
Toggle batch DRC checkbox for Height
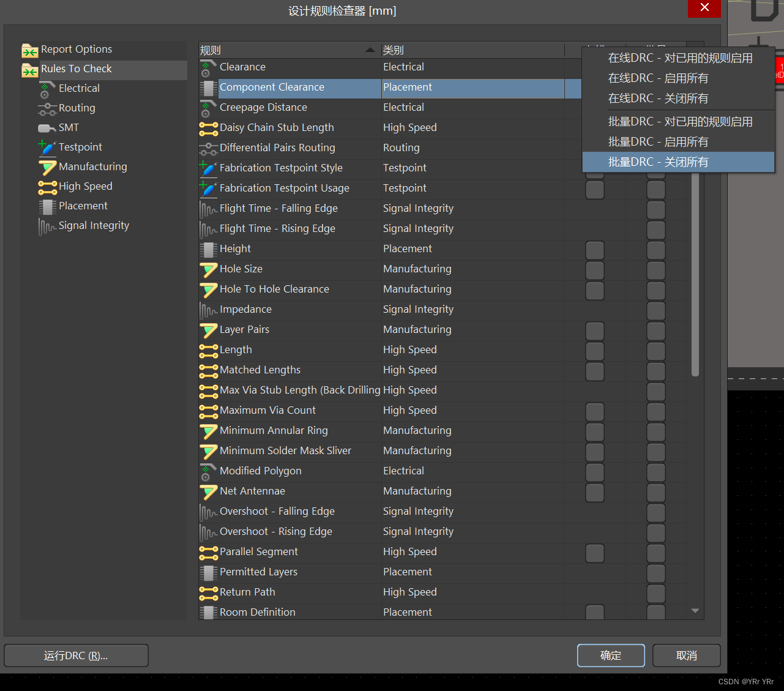click(x=655, y=250)
